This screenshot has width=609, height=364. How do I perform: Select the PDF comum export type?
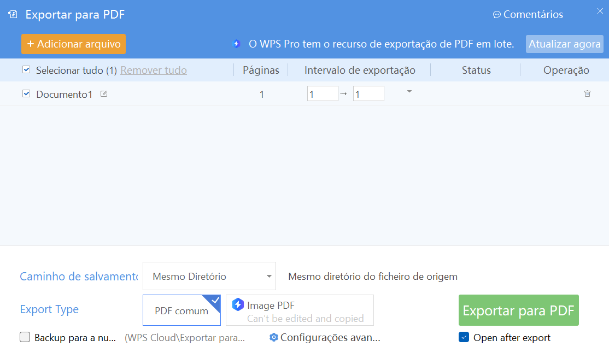tap(181, 310)
